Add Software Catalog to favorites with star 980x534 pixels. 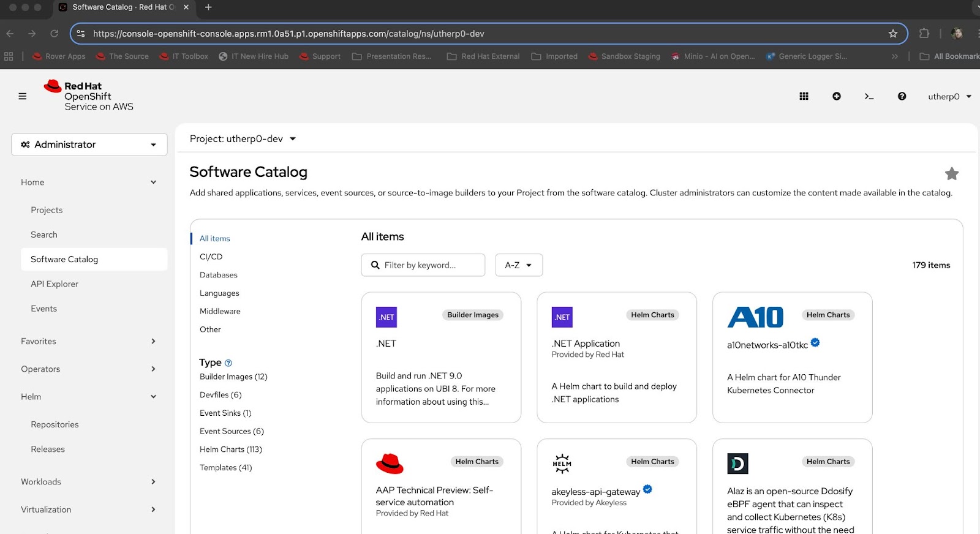[x=951, y=174]
